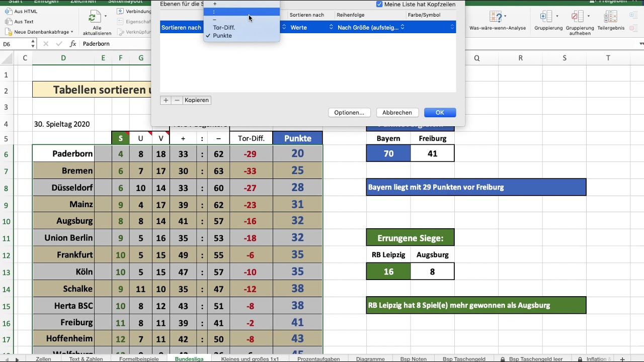Expand the Gruppierung dropdown arrow
This screenshot has width=644, height=362.
click(557, 17)
